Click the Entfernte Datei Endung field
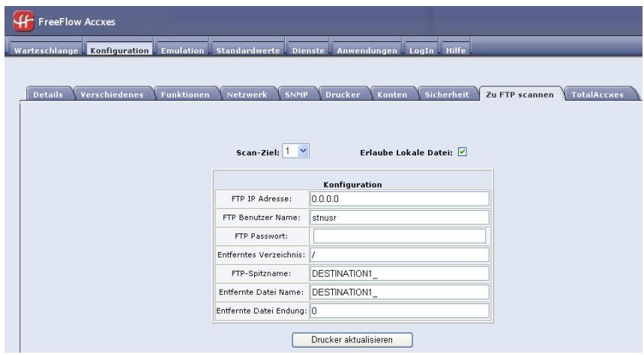The height and width of the screenshot is (355, 644). (399, 311)
